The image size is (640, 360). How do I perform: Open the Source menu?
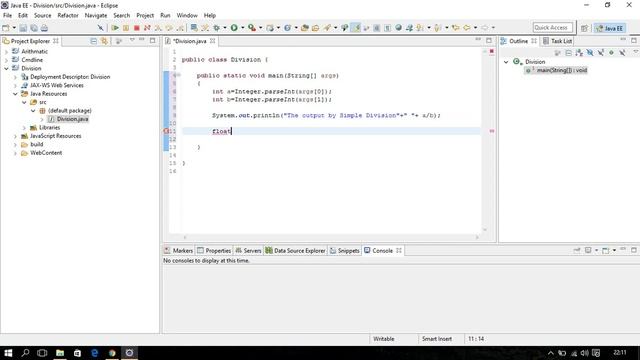point(42,15)
